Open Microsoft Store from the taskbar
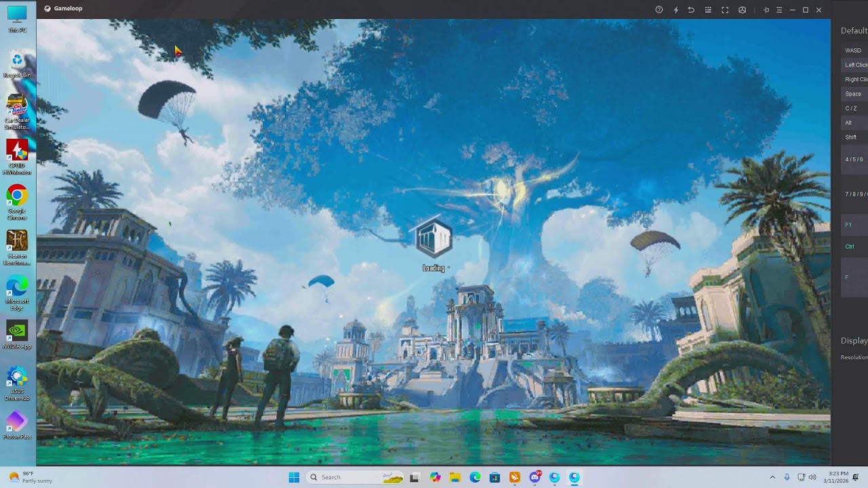The width and height of the screenshot is (868, 488). 495,477
